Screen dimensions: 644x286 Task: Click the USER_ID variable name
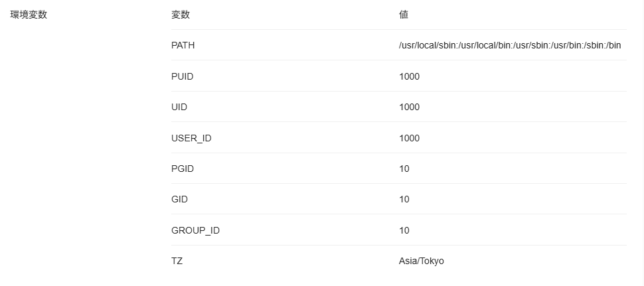pyautogui.click(x=191, y=138)
